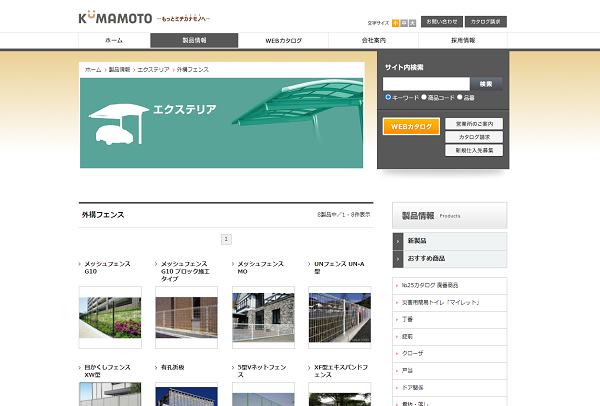The image size is (600, 406).
Task: Go to the ホーム nav tab
Action: click(x=114, y=41)
